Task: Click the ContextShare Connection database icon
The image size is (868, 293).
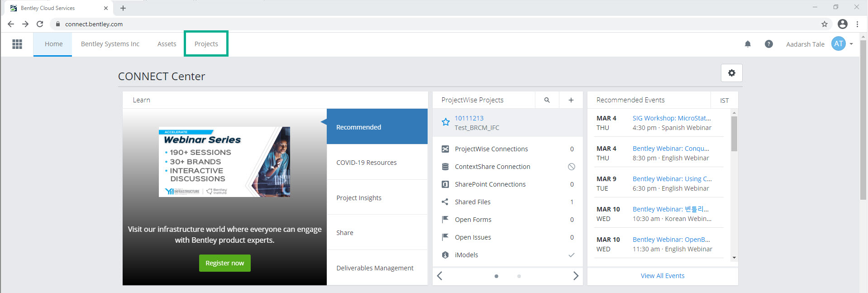Action: click(x=445, y=167)
